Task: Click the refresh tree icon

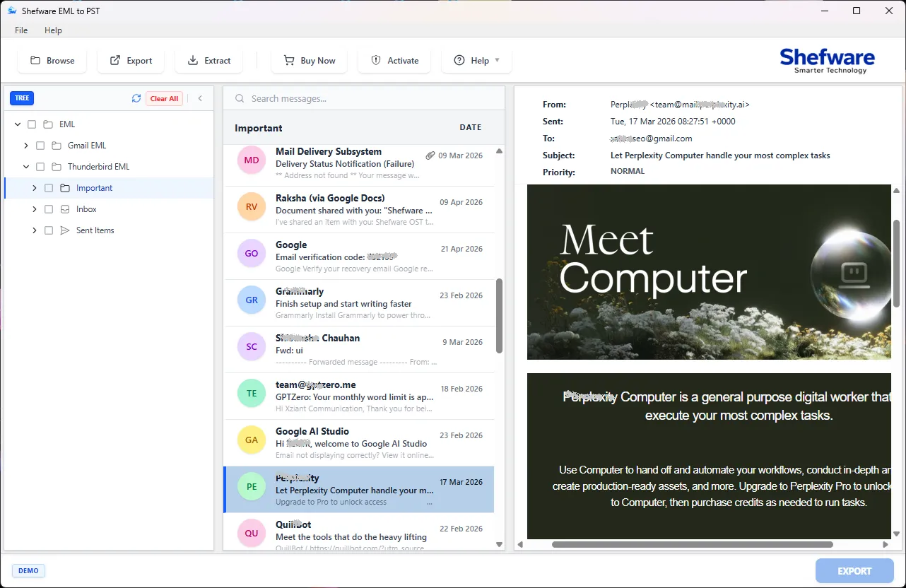Action: [x=136, y=98]
